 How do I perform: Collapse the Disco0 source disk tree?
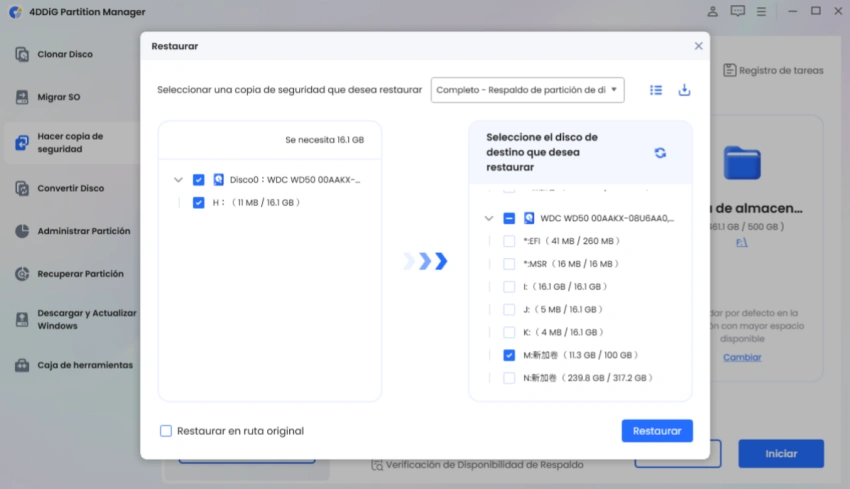click(178, 179)
